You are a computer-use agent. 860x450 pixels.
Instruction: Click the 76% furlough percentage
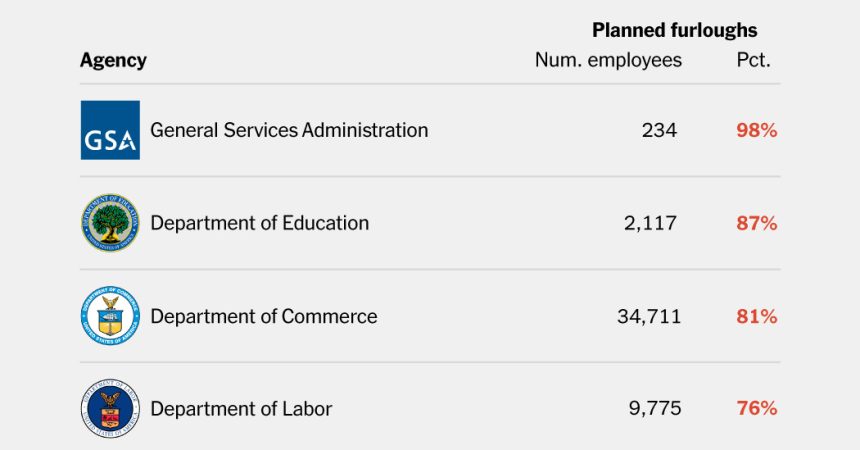pos(756,408)
